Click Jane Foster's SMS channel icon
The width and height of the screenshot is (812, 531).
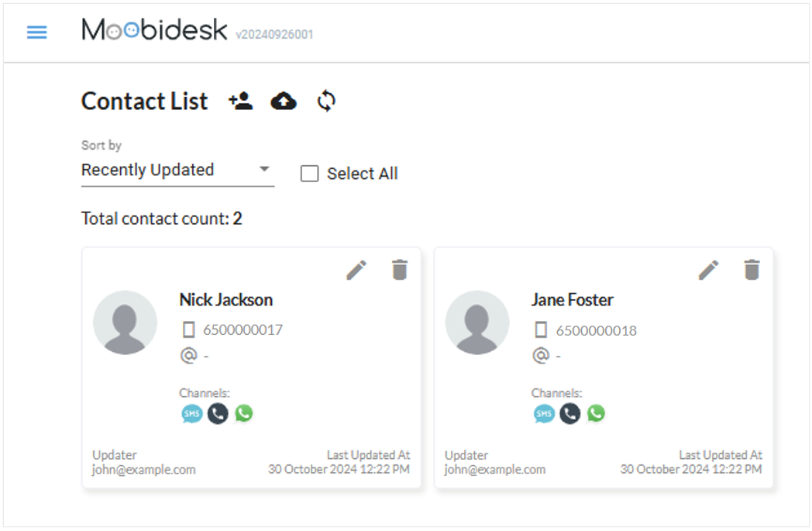(544, 414)
